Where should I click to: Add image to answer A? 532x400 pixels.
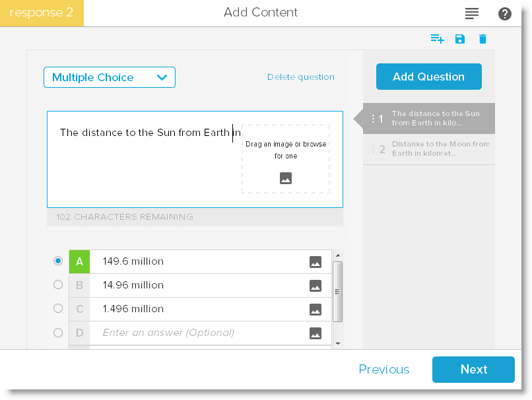316,262
